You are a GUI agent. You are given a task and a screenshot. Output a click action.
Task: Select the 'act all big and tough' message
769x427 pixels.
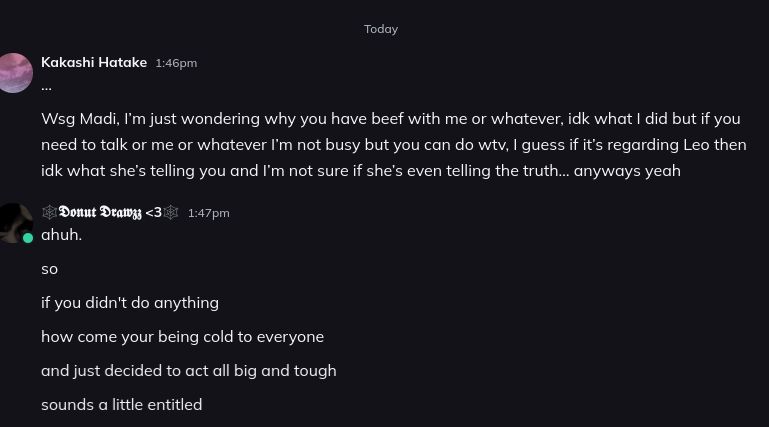tap(188, 371)
